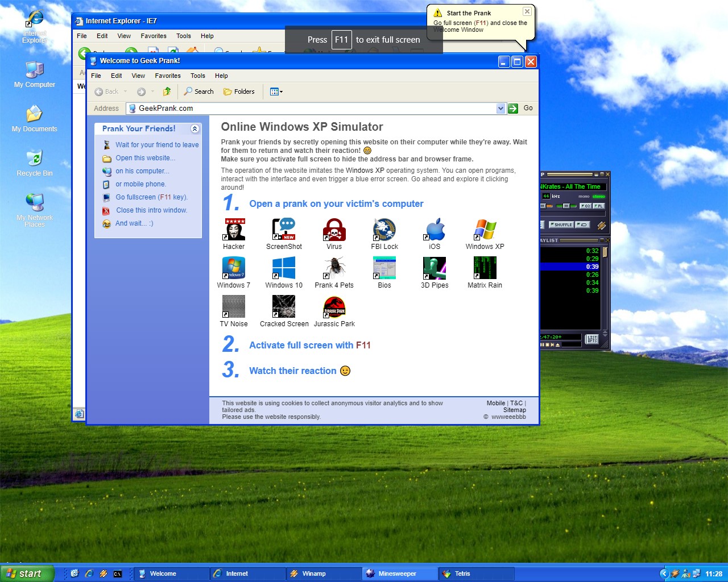Image resolution: width=728 pixels, height=582 pixels.
Task: Open the Windows XP prank icon
Action: tap(485, 234)
